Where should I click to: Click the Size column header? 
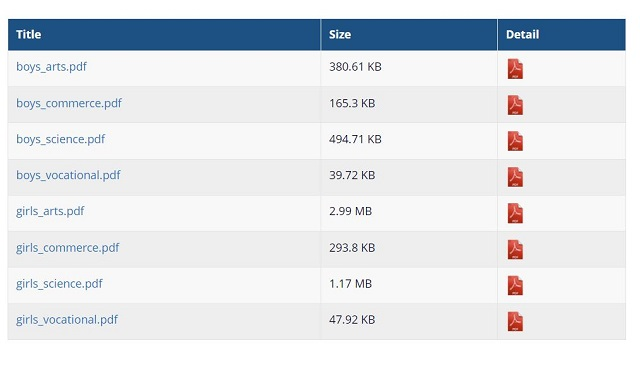click(409, 35)
